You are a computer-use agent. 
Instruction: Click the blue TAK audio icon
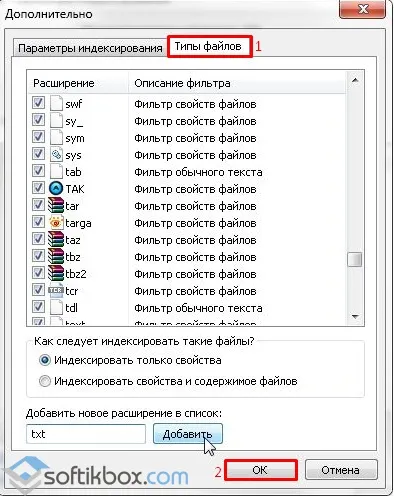(x=56, y=189)
